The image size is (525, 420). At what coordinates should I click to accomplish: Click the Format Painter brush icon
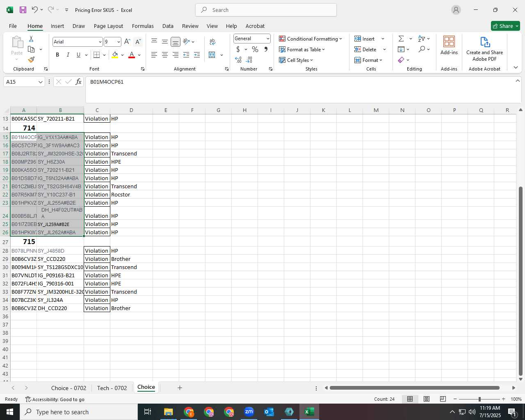point(31,59)
